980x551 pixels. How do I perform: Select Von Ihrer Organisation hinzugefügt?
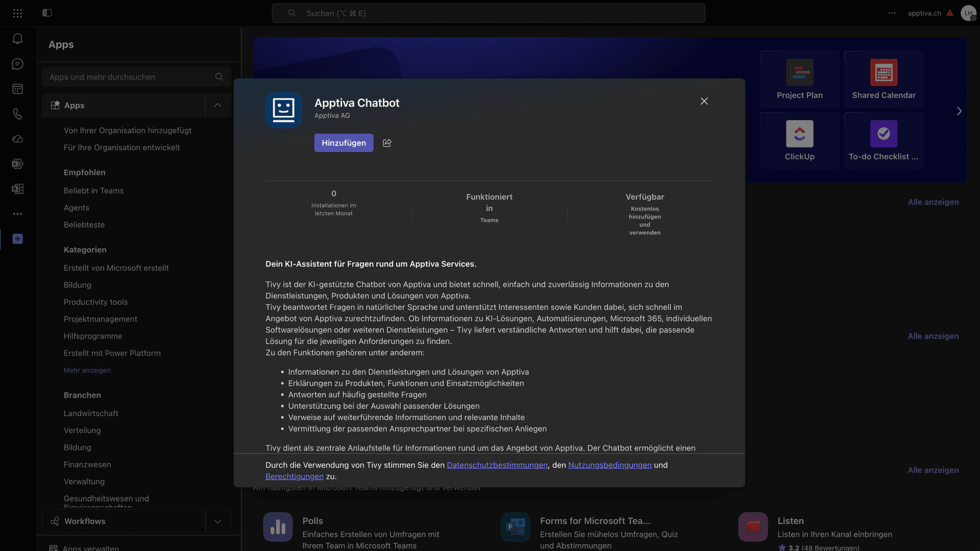pyautogui.click(x=128, y=131)
